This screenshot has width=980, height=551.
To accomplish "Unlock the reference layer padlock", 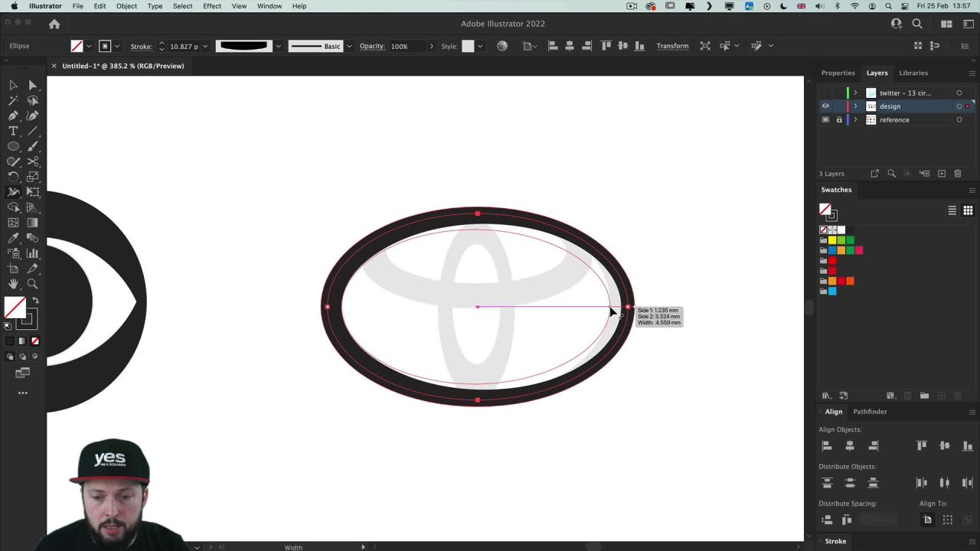I will point(839,120).
